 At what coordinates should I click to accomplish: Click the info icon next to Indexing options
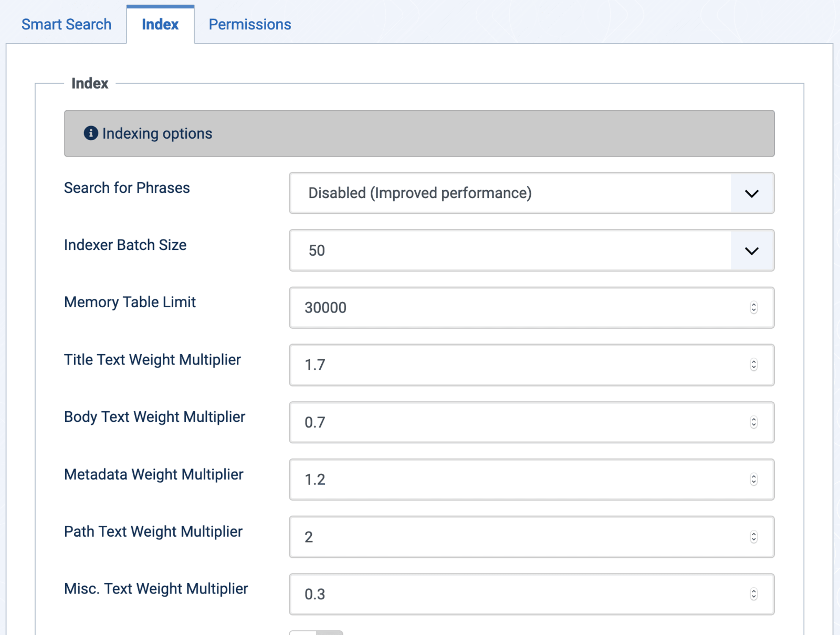[92, 133]
